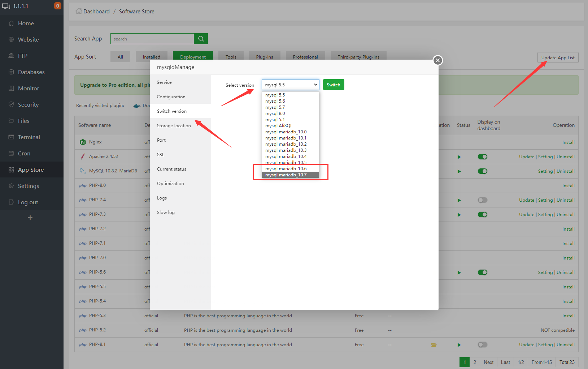Click Next in pagination
The width and height of the screenshot is (588, 369).
click(488, 362)
